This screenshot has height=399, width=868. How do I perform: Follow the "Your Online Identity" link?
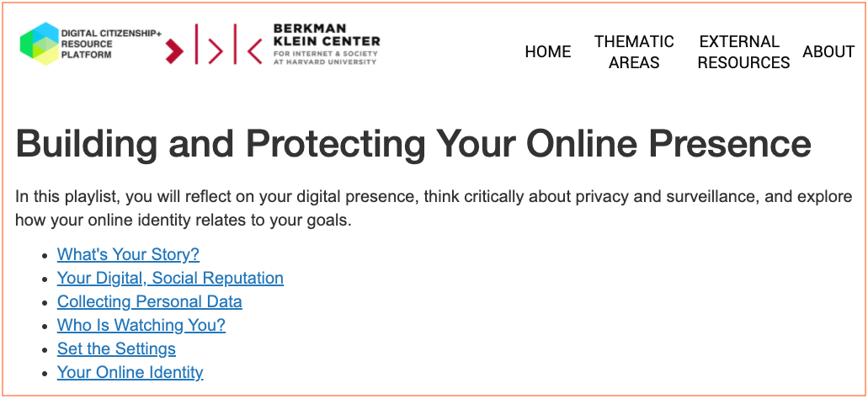click(x=130, y=372)
